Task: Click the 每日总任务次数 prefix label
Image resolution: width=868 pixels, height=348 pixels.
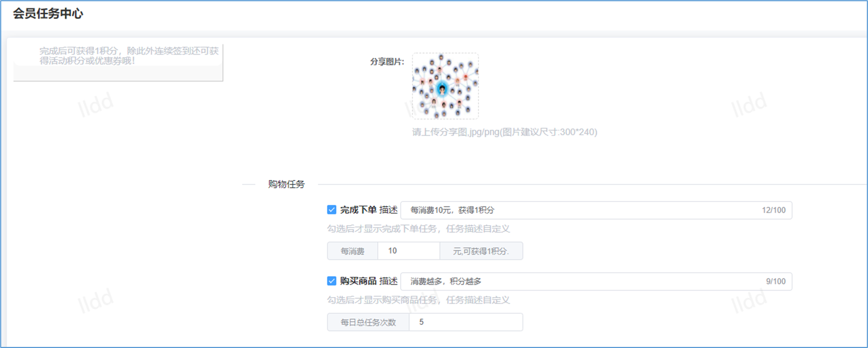Action: (x=368, y=322)
